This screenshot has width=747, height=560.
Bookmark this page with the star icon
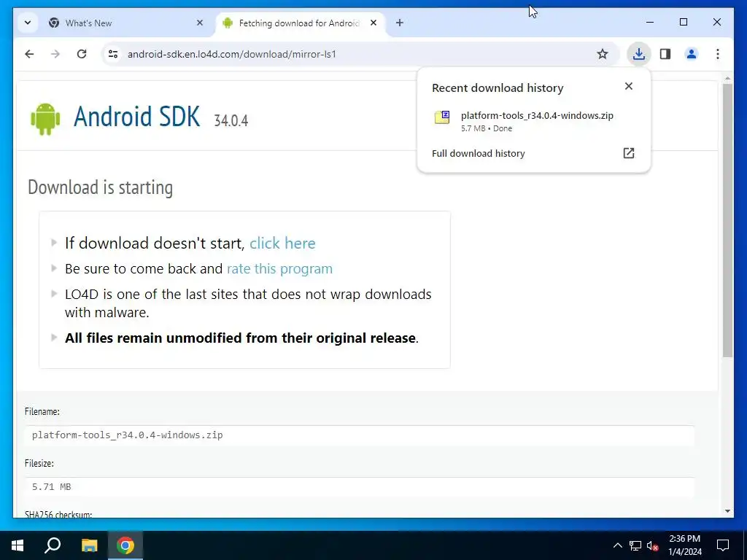[602, 54]
